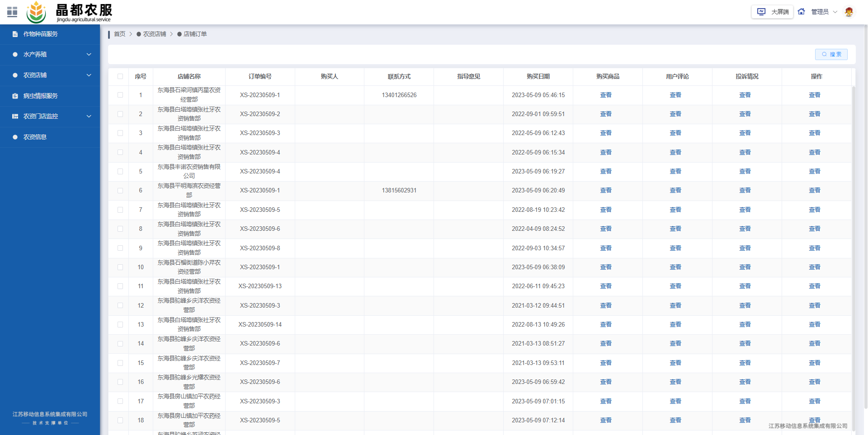The width and height of the screenshot is (868, 435).
Task: Click the 搜索 search button
Action: click(x=831, y=54)
